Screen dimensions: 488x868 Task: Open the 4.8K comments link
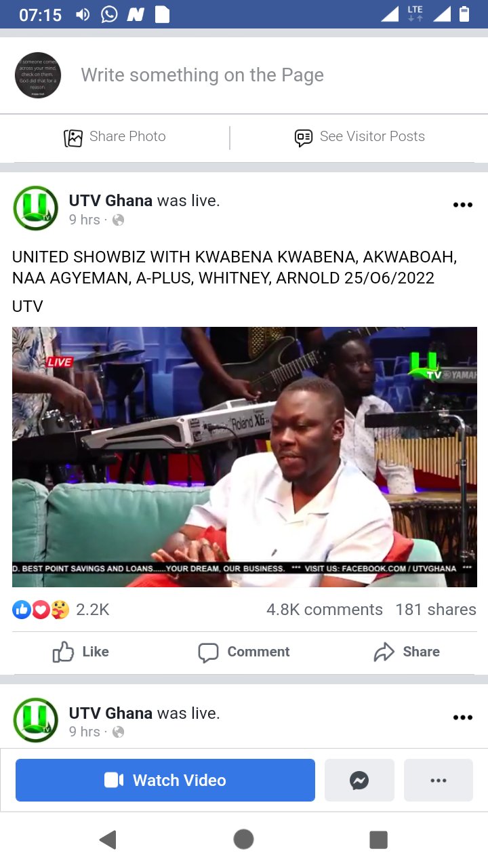point(325,610)
